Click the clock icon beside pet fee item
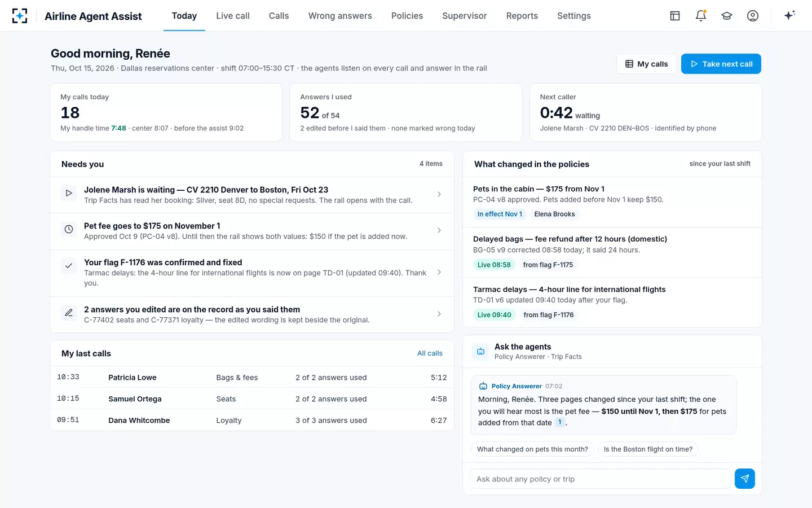Screen dimensions: 812x508 [69, 229]
